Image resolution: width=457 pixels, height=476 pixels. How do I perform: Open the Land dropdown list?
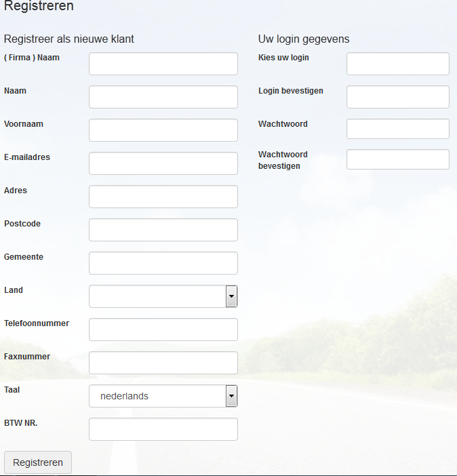tap(163, 296)
